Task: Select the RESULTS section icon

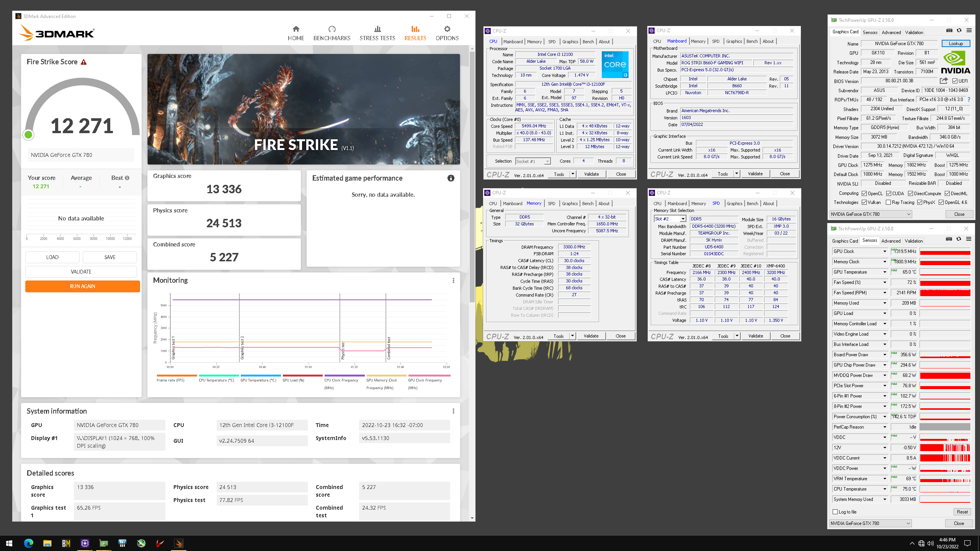Action: tap(415, 29)
